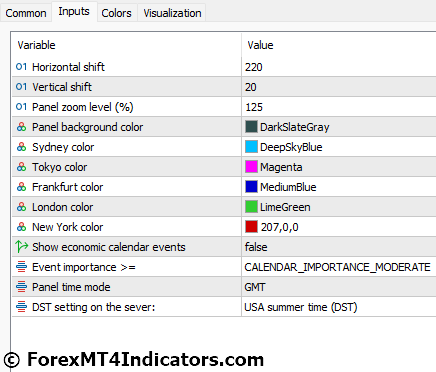The height and width of the screenshot is (372, 436).
Task: Select the Vertical shift row label
Action: click(62, 87)
